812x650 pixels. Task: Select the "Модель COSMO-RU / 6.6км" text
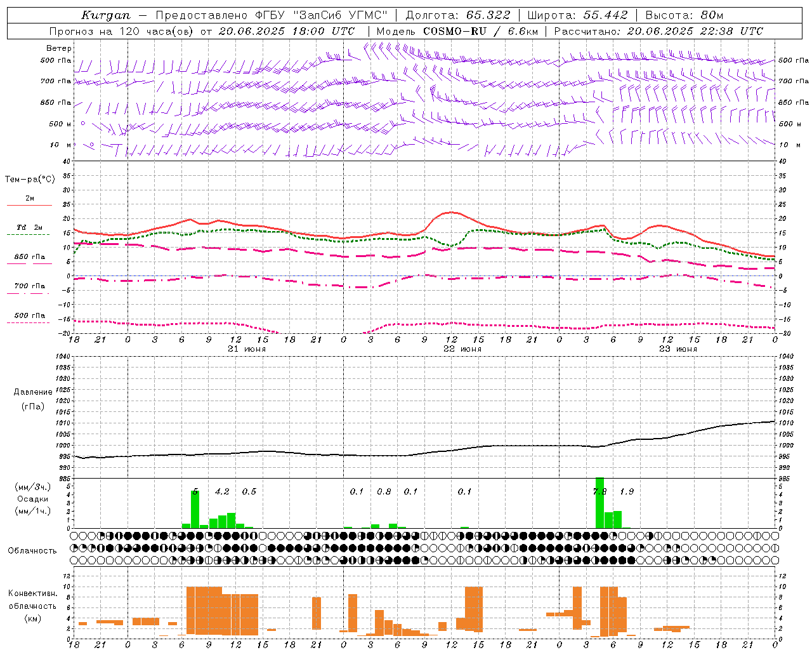point(457,31)
